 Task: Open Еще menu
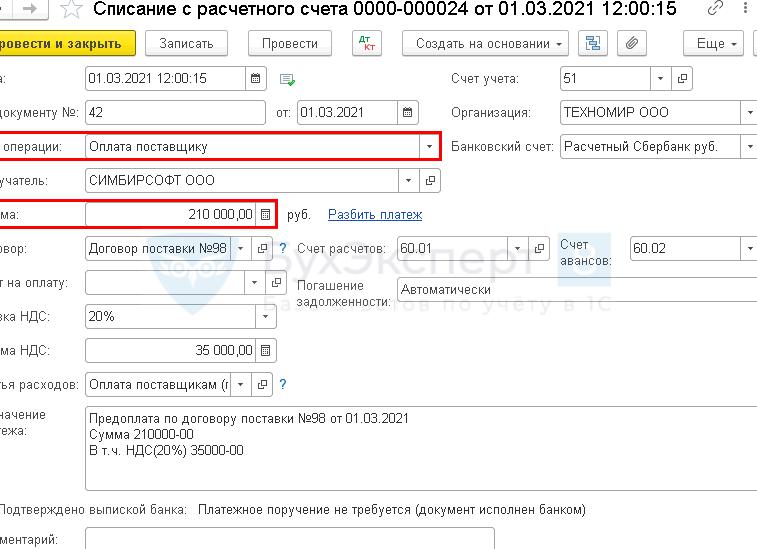point(713,43)
